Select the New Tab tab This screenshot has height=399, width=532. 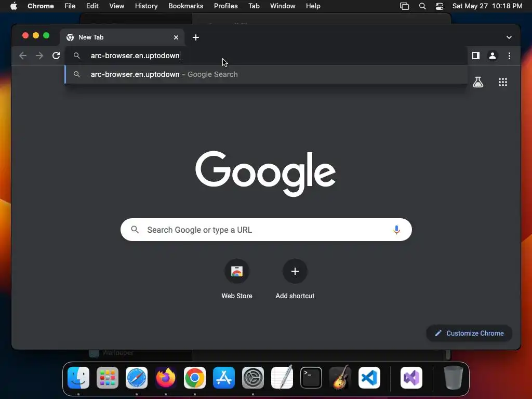tap(122, 37)
